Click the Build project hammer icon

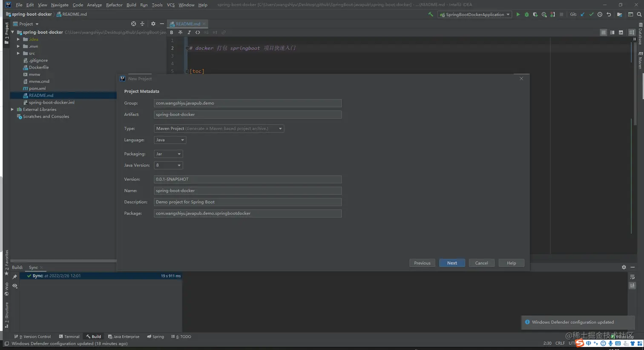pos(431,14)
